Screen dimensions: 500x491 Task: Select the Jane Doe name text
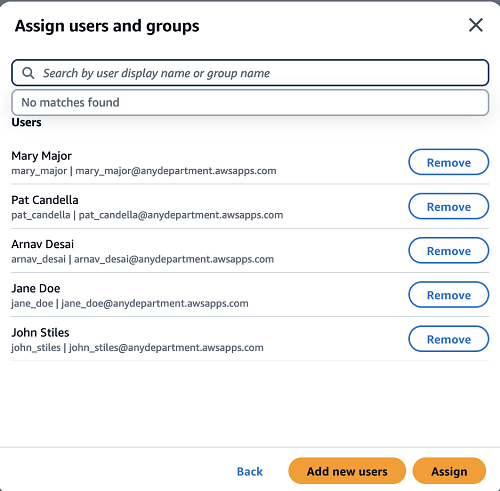click(36, 288)
